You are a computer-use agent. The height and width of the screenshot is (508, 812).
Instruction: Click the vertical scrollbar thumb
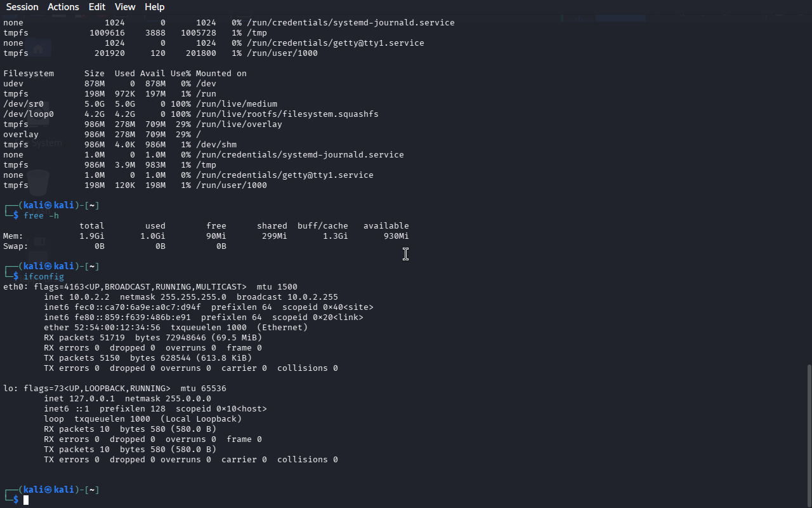pos(808,435)
